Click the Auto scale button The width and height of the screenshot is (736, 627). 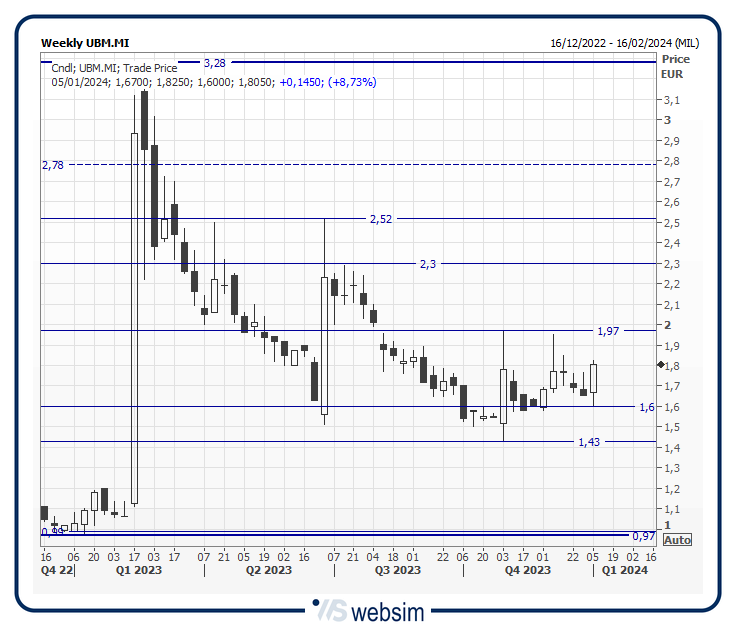(x=677, y=540)
